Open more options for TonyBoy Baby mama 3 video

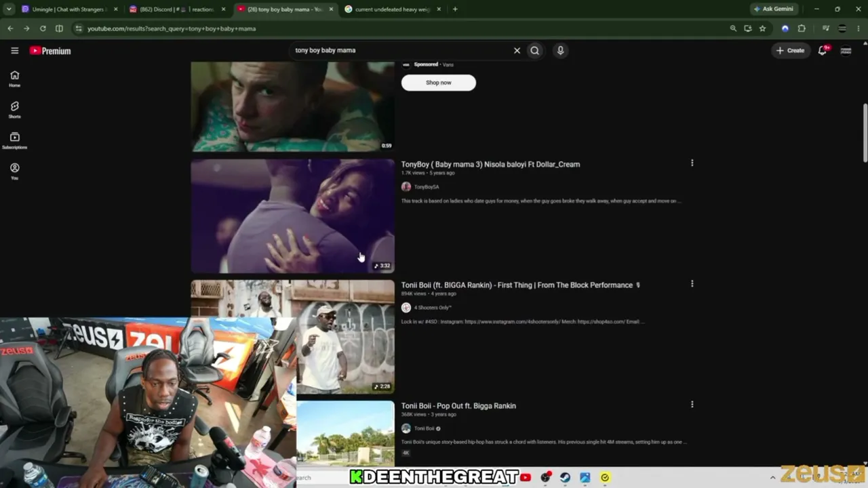[x=692, y=163]
